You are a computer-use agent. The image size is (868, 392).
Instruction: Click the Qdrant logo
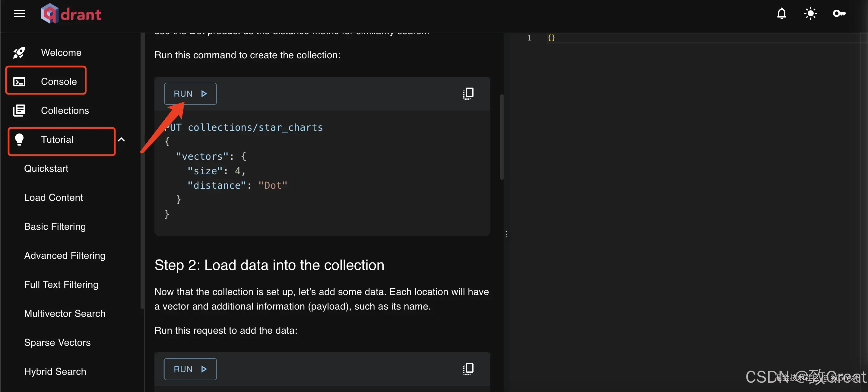coord(71,14)
